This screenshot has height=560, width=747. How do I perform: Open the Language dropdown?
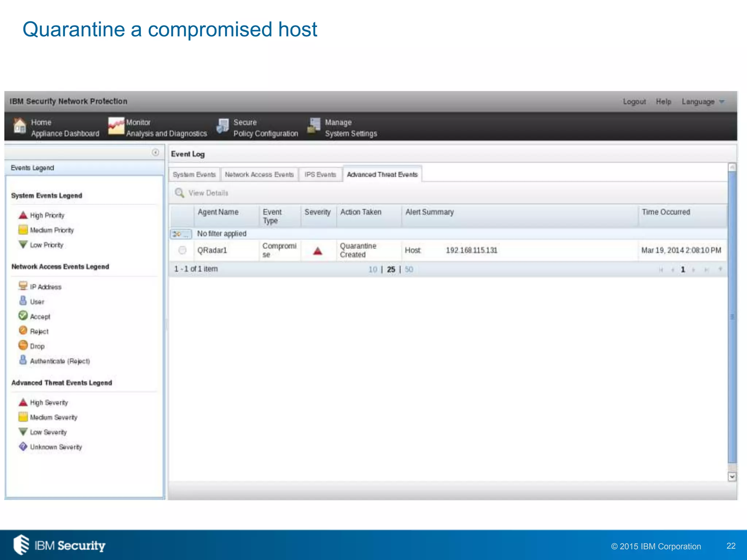[703, 102]
